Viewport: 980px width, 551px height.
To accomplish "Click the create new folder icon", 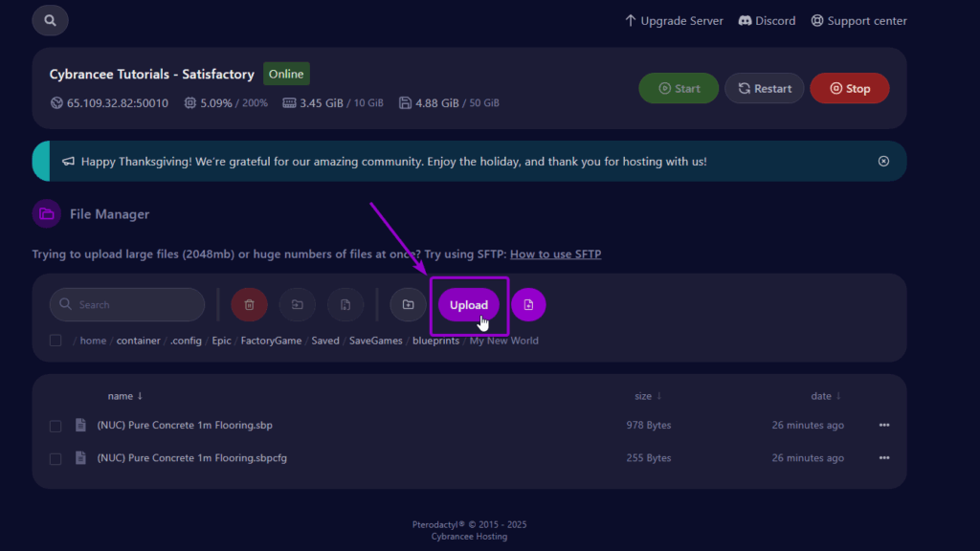I will 408,305.
